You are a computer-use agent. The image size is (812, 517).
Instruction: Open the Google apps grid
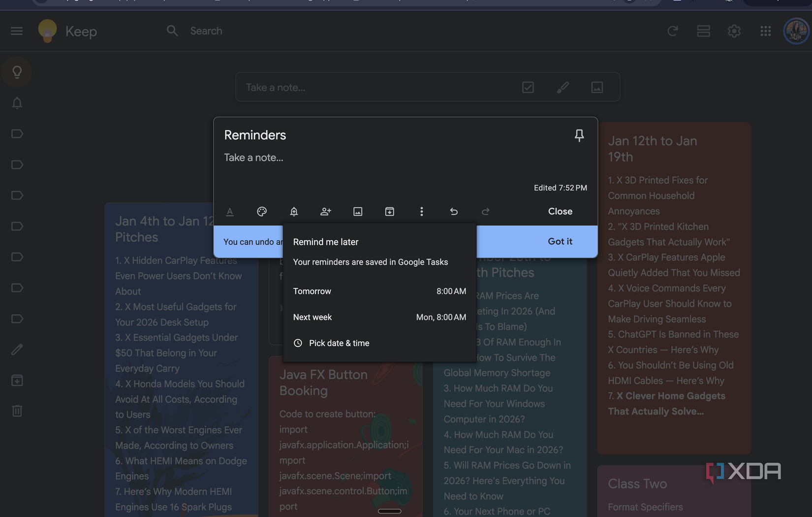coord(765,31)
